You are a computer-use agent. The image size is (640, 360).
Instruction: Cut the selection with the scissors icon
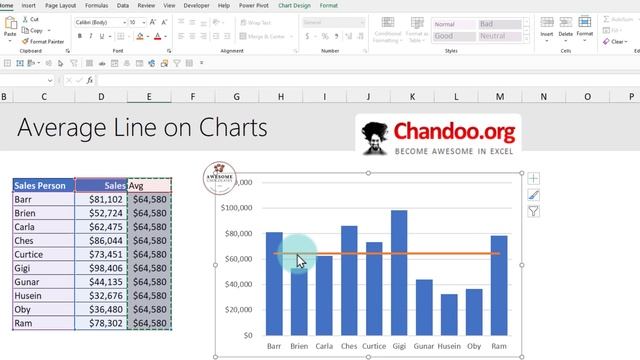tap(25, 19)
